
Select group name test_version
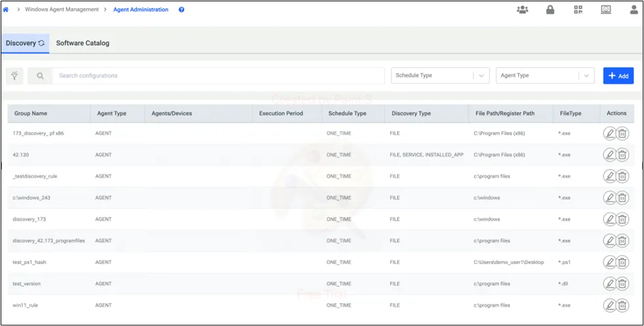point(27,283)
